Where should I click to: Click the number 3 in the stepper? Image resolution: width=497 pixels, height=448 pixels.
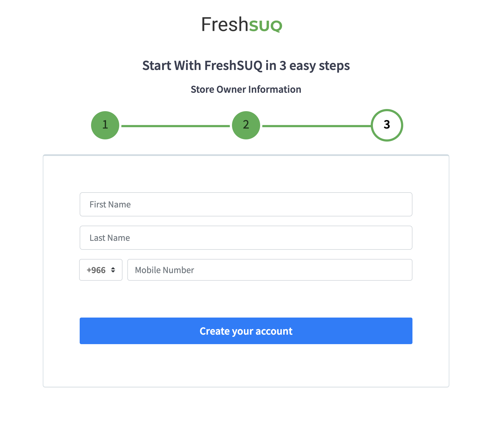pyautogui.click(x=387, y=125)
